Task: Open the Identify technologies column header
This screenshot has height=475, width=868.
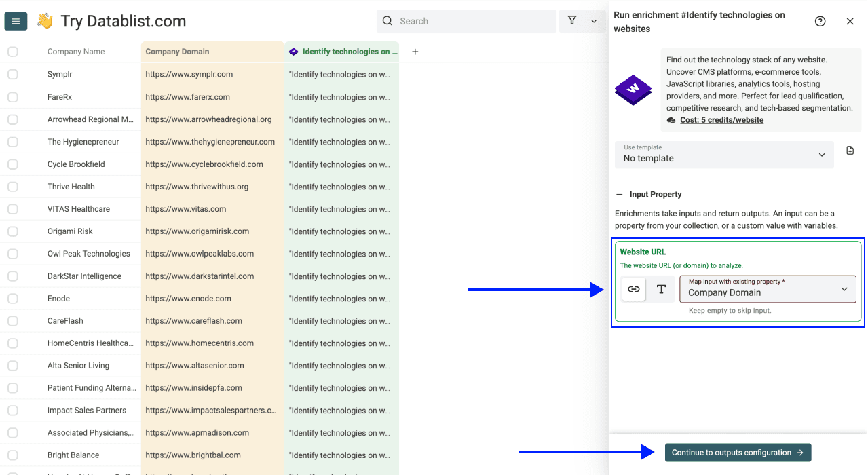Action: pos(342,52)
